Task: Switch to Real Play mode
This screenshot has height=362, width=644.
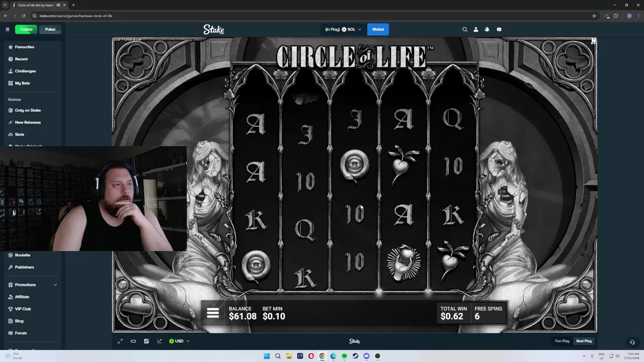Action: (584, 341)
